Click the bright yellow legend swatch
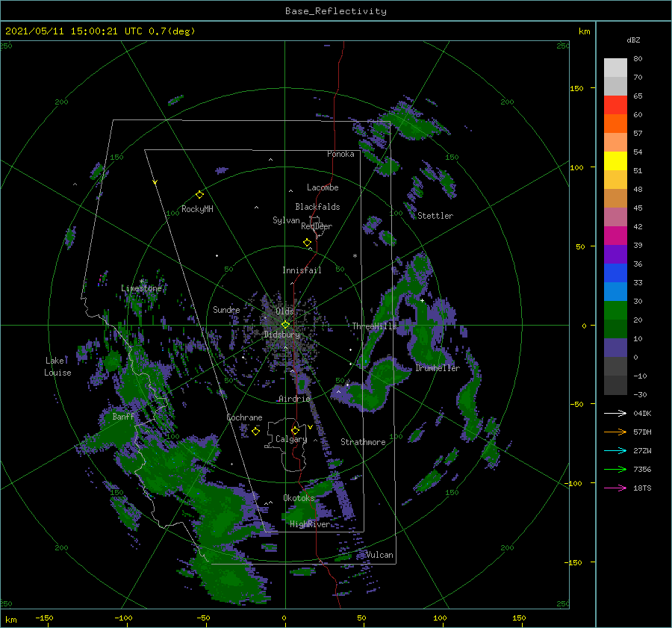This screenshot has width=672, height=628. tap(615, 161)
